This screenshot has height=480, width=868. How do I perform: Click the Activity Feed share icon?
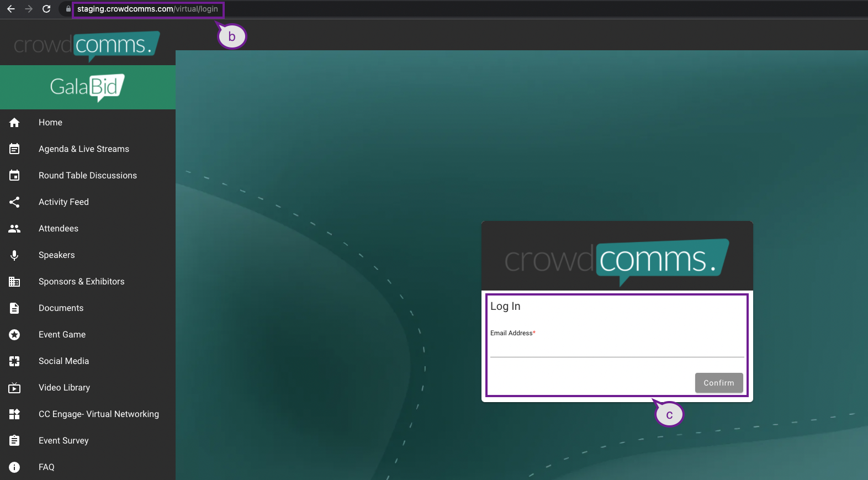(14, 202)
